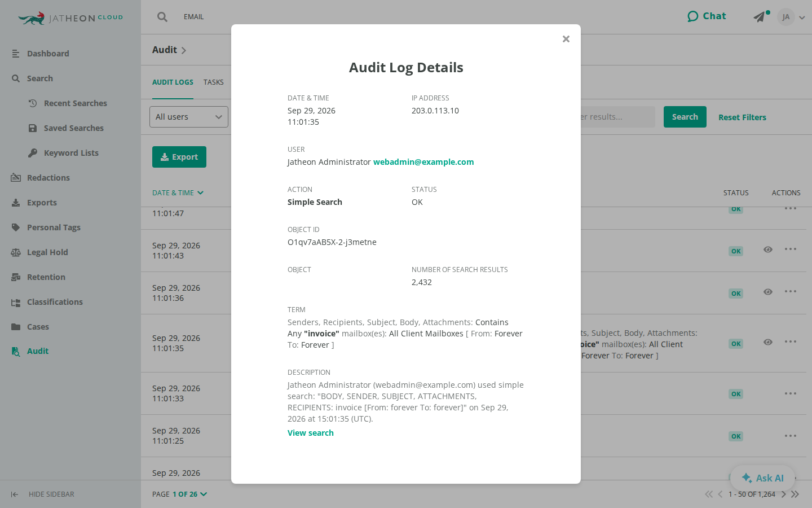Go to the next page of results
812x508 pixels.
pos(783,494)
